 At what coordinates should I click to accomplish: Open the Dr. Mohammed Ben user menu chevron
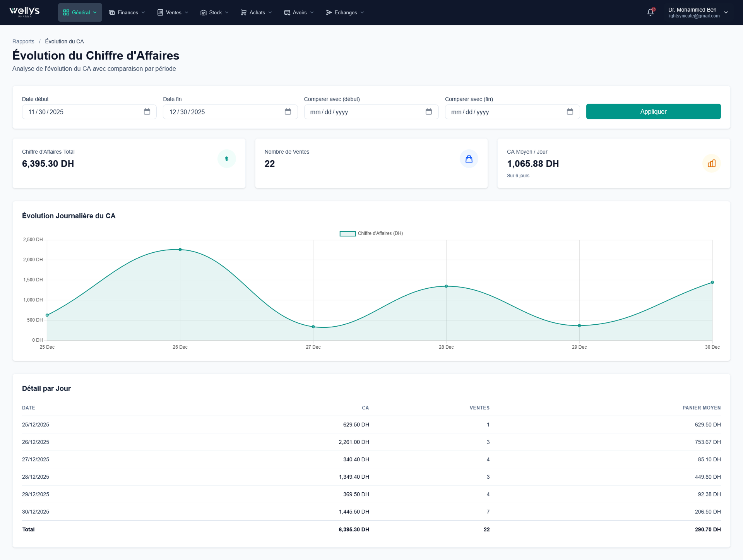[726, 12]
